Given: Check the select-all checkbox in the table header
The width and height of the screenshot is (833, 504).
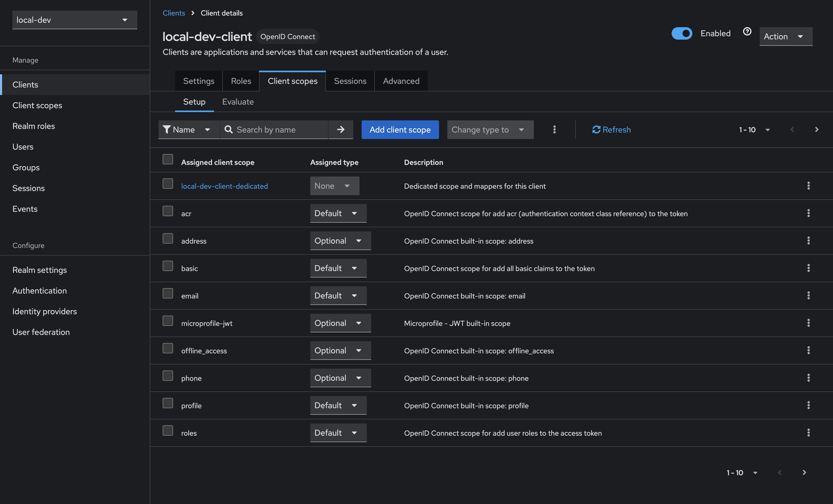Looking at the screenshot, I should (x=168, y=159).
